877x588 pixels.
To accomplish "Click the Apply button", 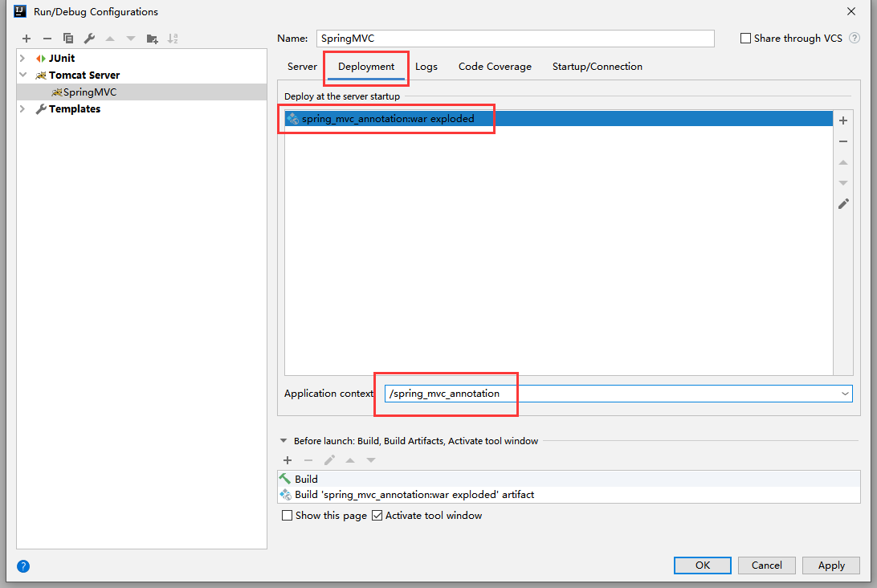I will [x=831, y=565].
